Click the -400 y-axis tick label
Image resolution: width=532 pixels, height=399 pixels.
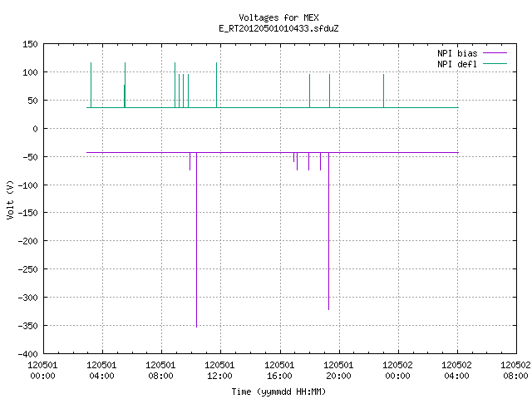[x=27, y=354]
